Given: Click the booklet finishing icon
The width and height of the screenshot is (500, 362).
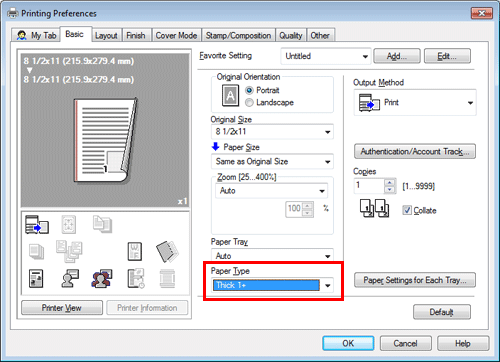Looking at the screenshot, I should tap(167, 252).
